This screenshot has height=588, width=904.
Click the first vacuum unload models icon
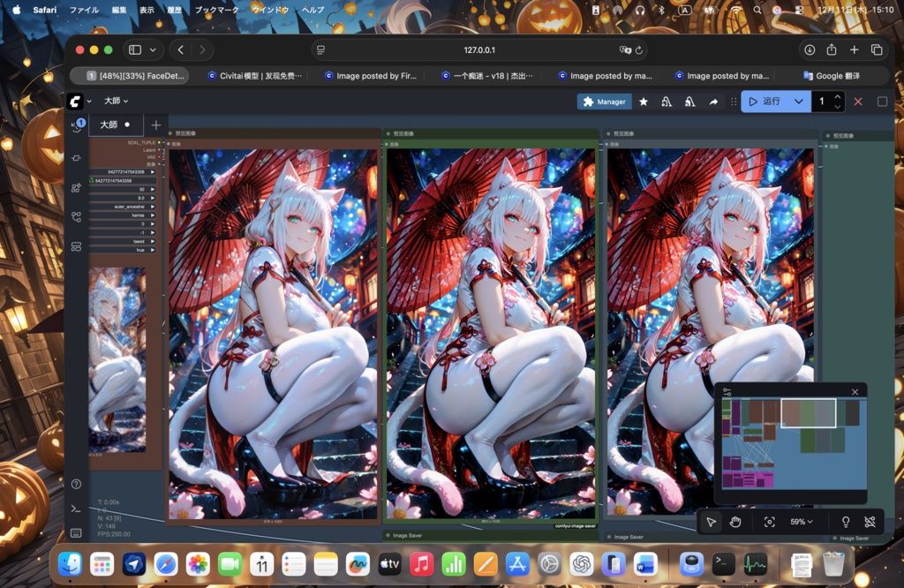point(667,102)
